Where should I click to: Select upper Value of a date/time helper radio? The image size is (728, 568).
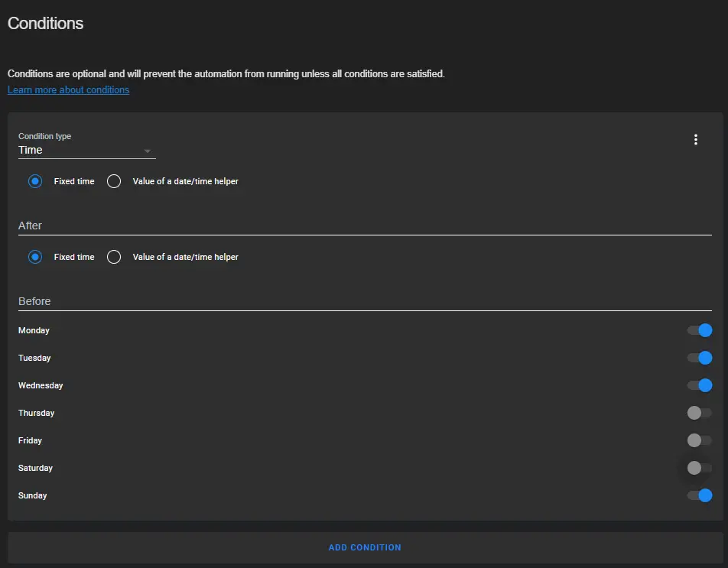[114, 181]
